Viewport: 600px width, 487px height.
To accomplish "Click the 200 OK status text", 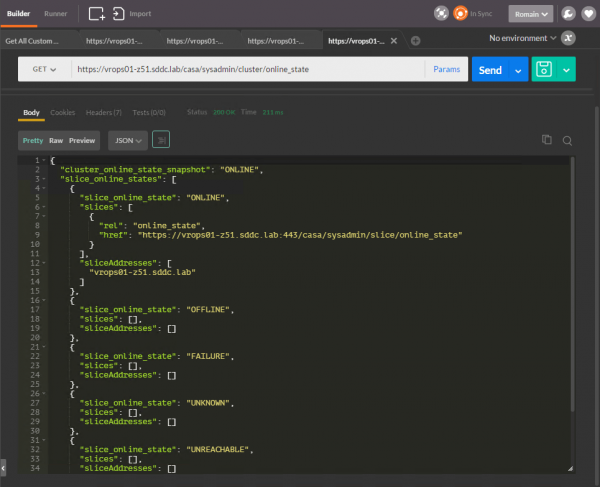I will click(224, 112).
